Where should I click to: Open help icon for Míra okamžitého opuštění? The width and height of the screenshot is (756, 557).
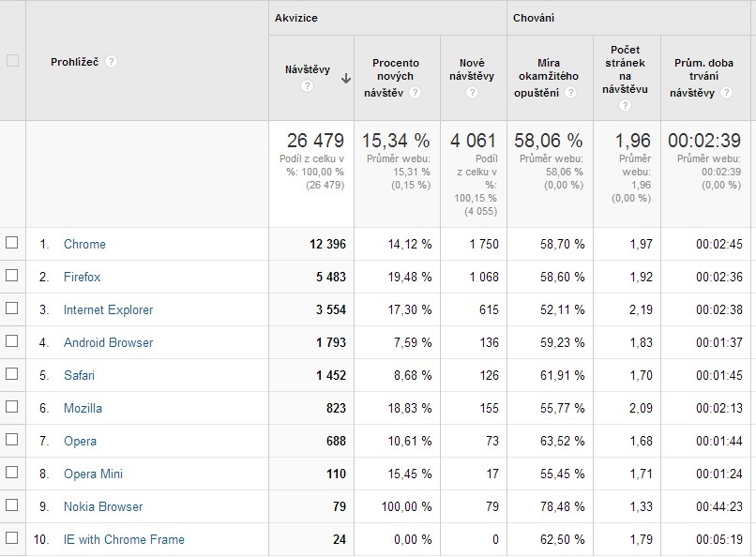[571, 93]
